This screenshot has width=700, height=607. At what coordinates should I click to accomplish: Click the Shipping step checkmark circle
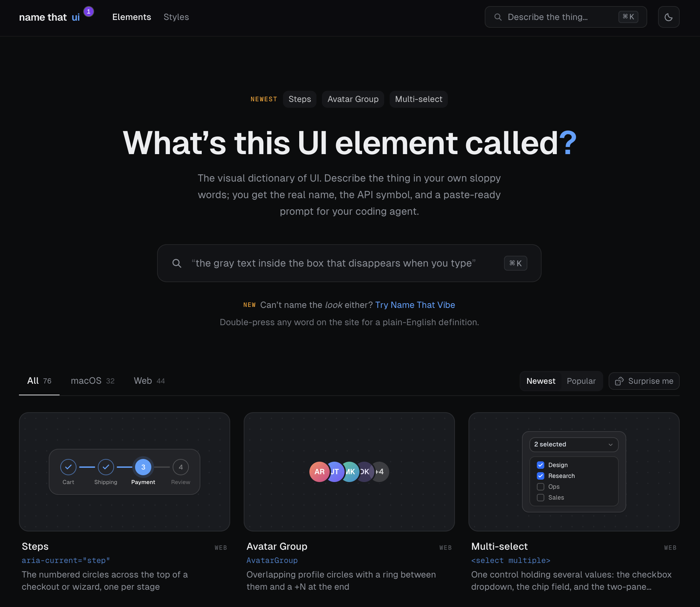[x=106, y=467]
